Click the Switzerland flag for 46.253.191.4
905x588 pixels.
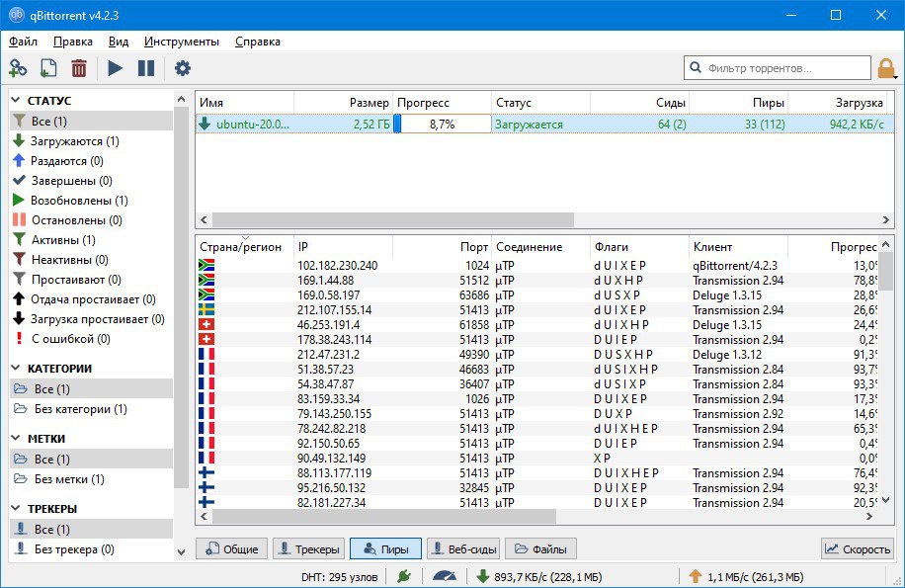click(x=206, y=325)
